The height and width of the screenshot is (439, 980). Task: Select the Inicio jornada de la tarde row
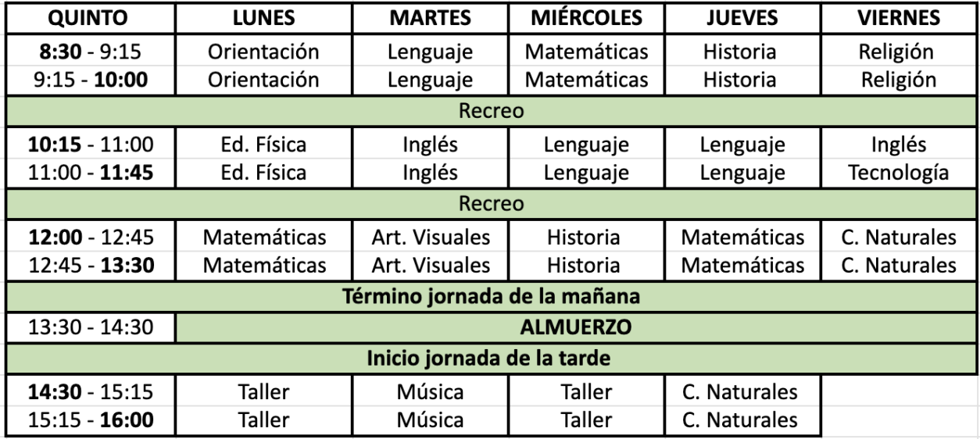click(488, 361)
